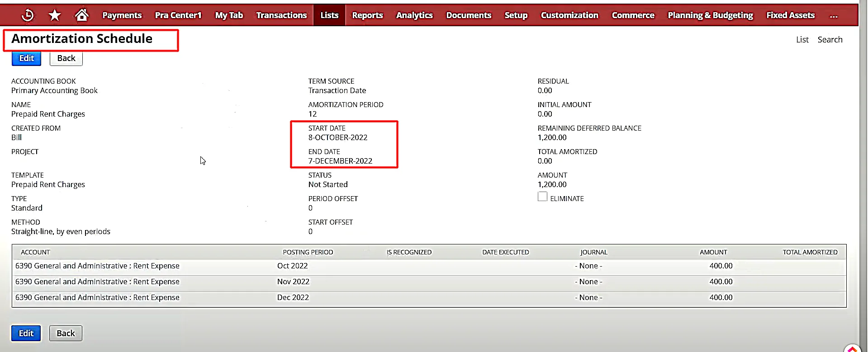868x352 pixels.
Task: Click the Amount column header
Action: pyautogui.click(x=713, y=252)
